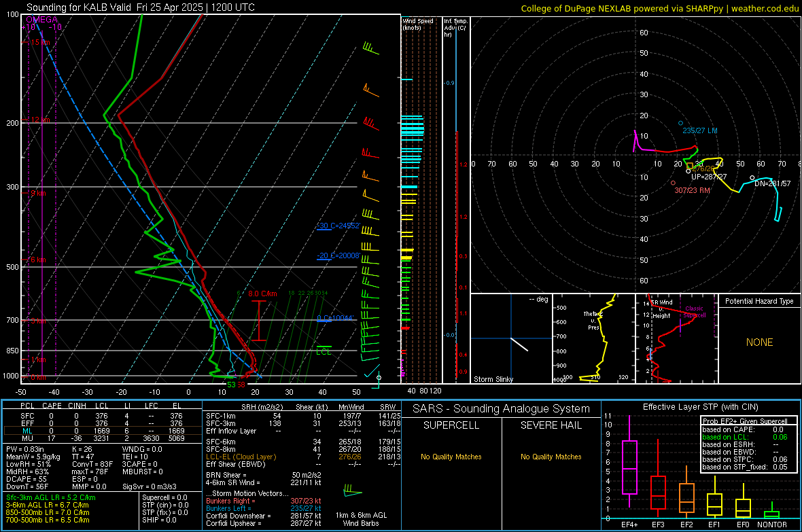This screenshot has width=802, height=532.
Task: Select the ML parcel row label
Action: click(27, 431)
